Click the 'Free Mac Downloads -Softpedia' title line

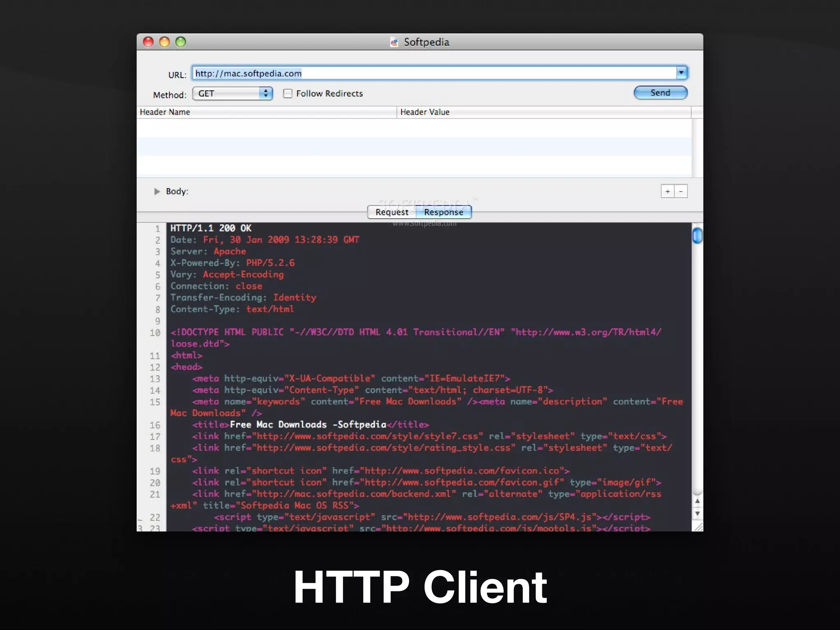point(310,425)
